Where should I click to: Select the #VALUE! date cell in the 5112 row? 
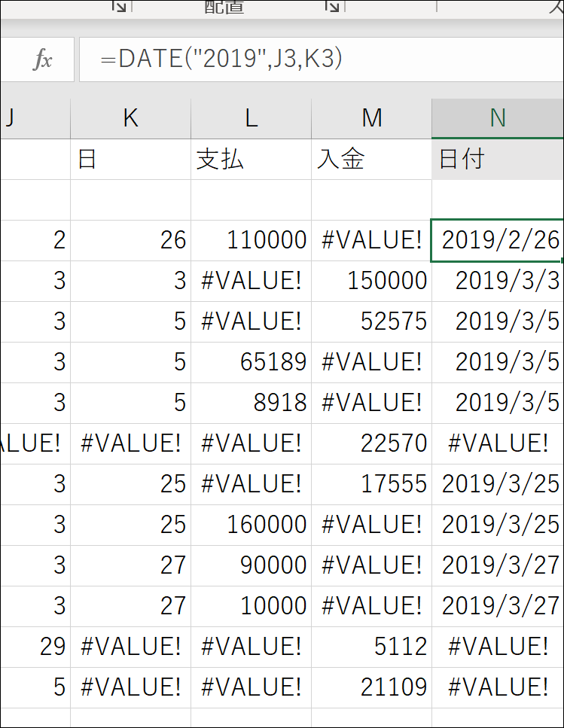(x=498, y=647)
